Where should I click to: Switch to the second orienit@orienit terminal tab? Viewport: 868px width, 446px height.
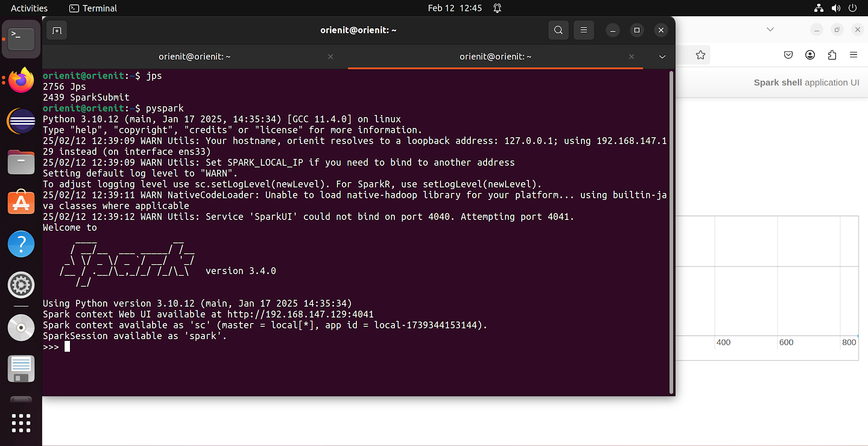tap(495, 56)
